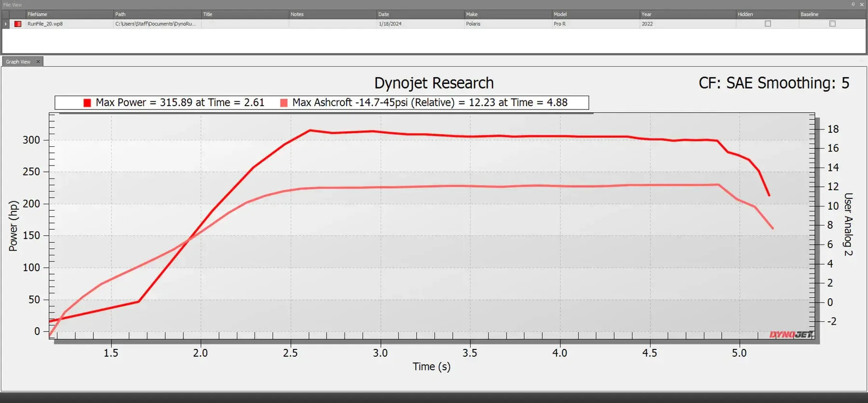This screenshot has width=868, height=403.
Task: Click the CF: SAE Smoothing: 5 text
Action: [x=773, y=83]
